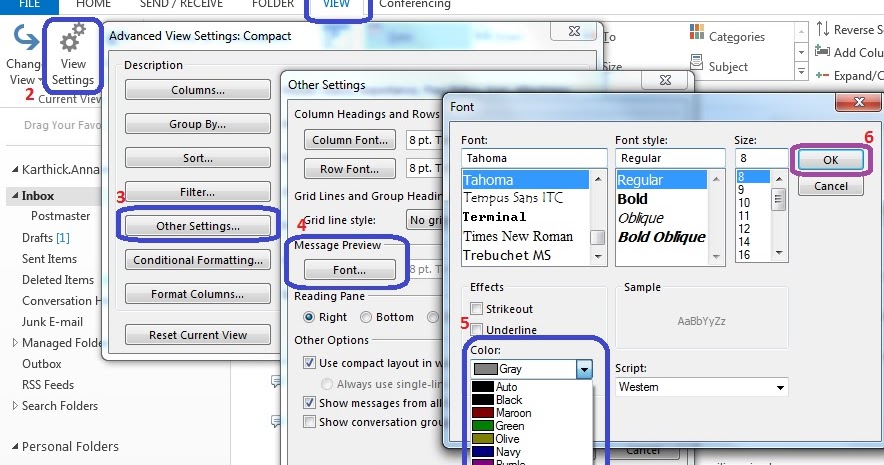This screenshot has height=465, width=884.
Task: Click the Categories colored squares icon
Action: coord(697,32)
